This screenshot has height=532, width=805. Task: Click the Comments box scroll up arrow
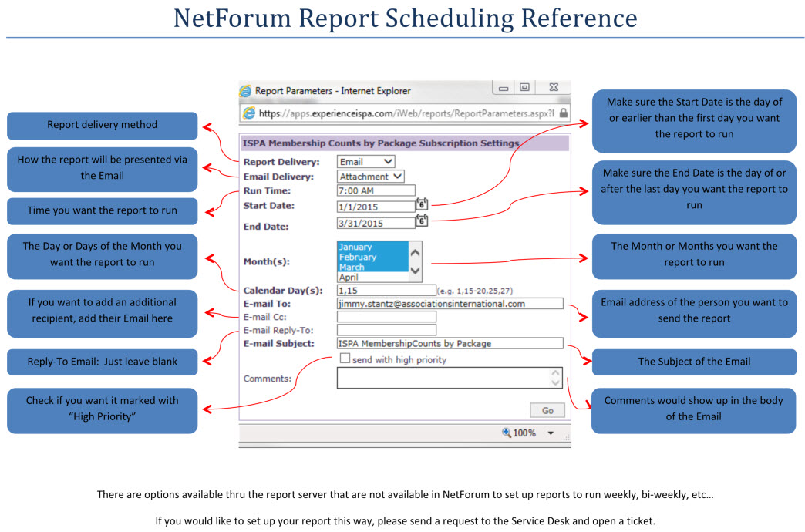click(555, 373)
